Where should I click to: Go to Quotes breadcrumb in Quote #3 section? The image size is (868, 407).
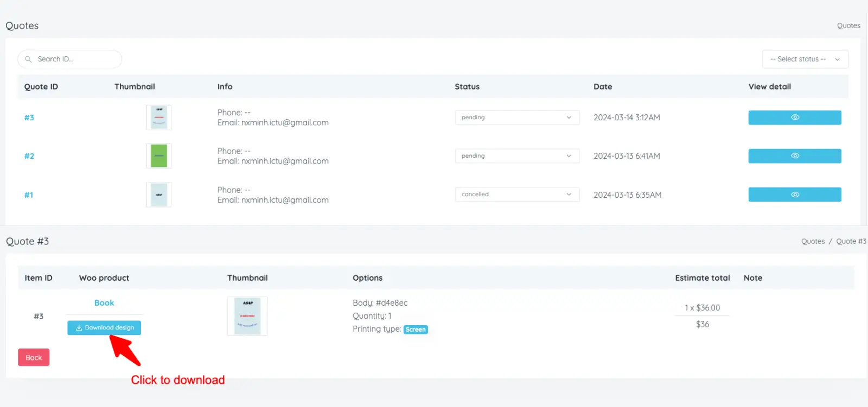coord(813,242)
